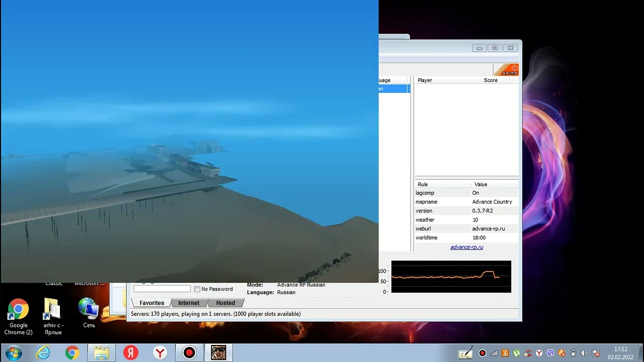Open the uTorrent tray icon
The image size is (644, 362).
516,353
